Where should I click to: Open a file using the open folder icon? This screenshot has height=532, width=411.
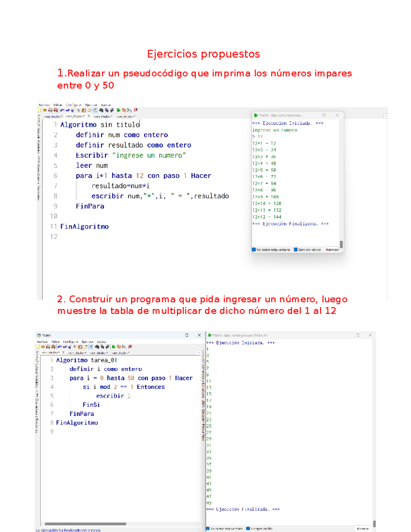click(45, 110)
